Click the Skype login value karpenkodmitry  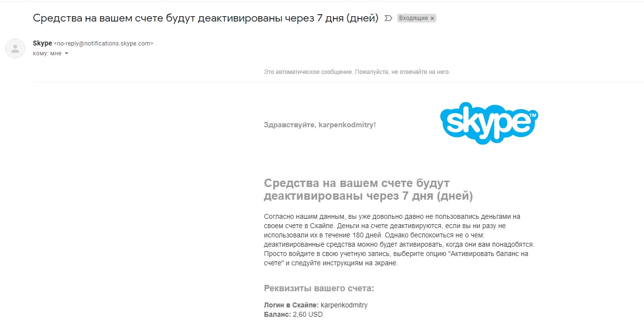[x=344, y=305]
